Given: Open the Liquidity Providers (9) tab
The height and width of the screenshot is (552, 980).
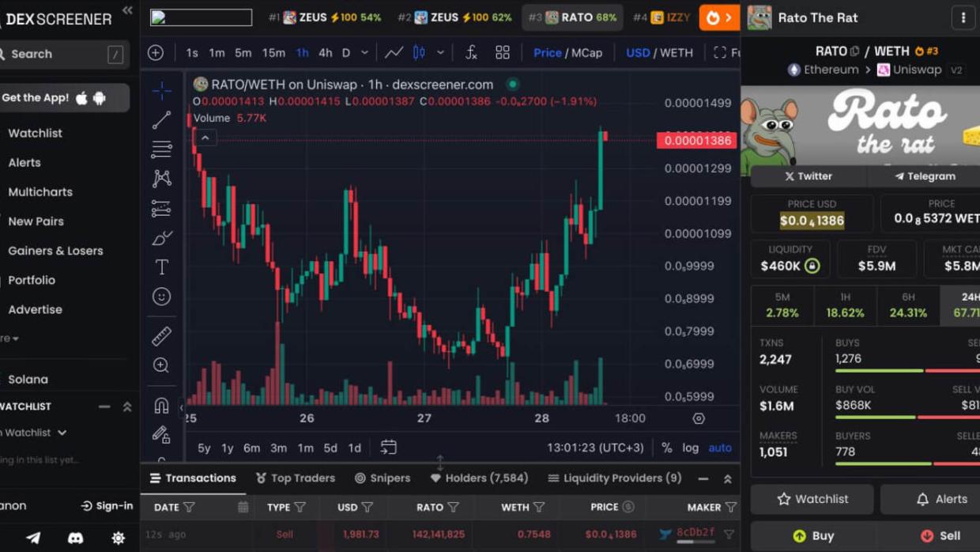Looking at the screenshot, I should [x=614, y=478].
